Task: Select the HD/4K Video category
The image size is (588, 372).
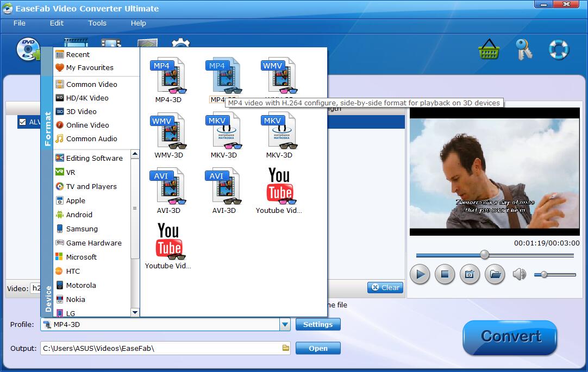Action: 97,98
